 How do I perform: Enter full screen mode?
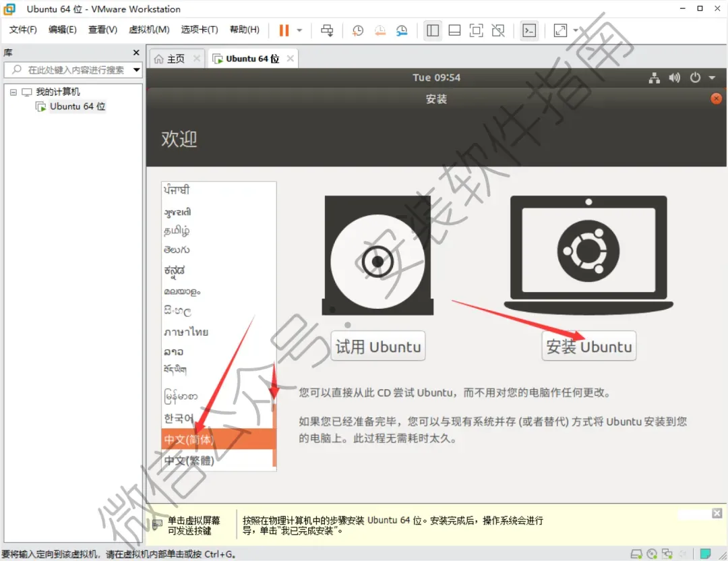(477, 30)
